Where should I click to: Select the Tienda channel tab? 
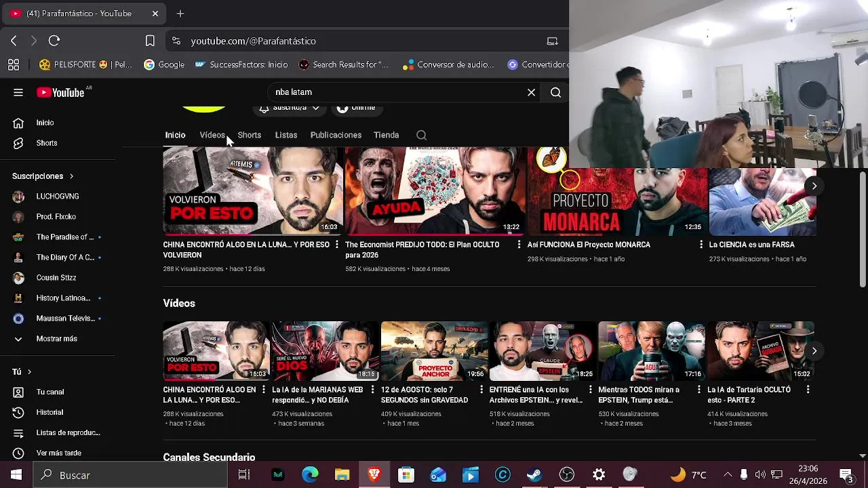pos(387,135)
